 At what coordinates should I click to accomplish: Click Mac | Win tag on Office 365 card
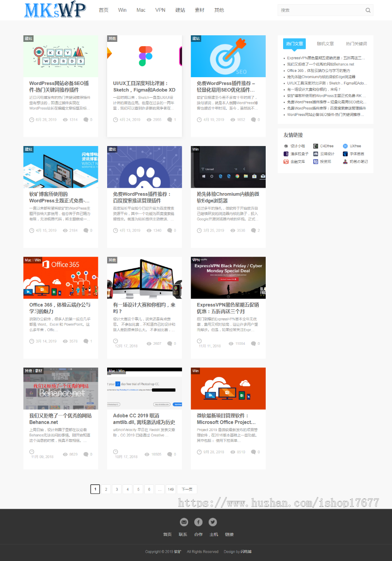(33, 260)
